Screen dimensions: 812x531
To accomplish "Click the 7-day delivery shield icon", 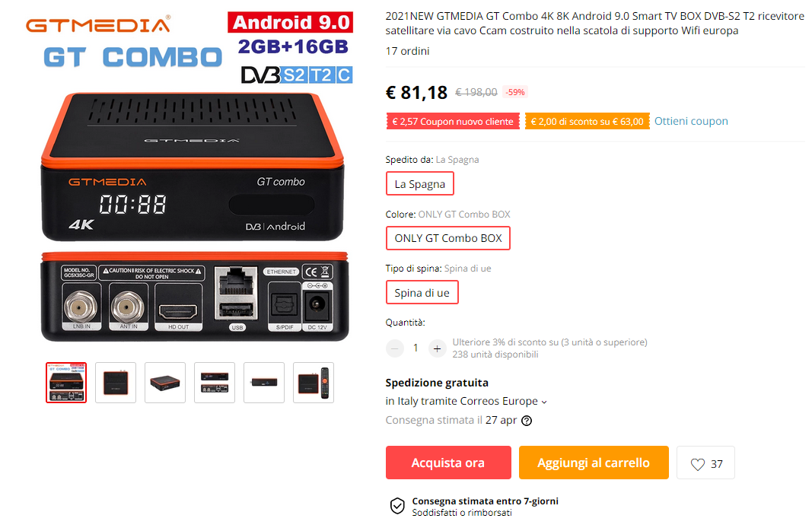I will [x=397, y=506].
